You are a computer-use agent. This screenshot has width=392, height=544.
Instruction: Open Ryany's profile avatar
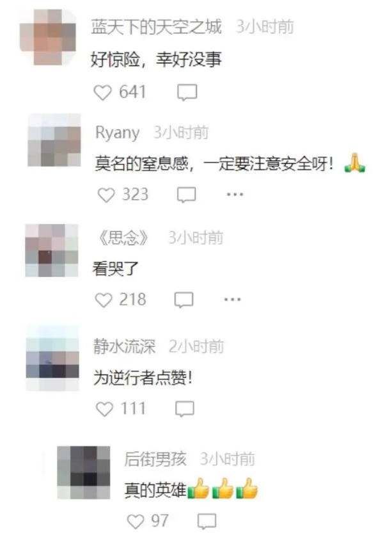54,140
